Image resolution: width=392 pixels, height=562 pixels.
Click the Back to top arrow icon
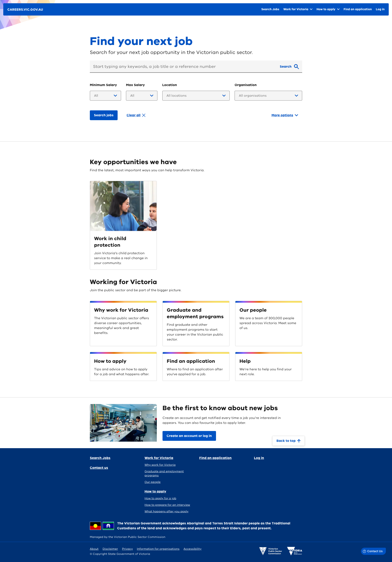point(299,441)
